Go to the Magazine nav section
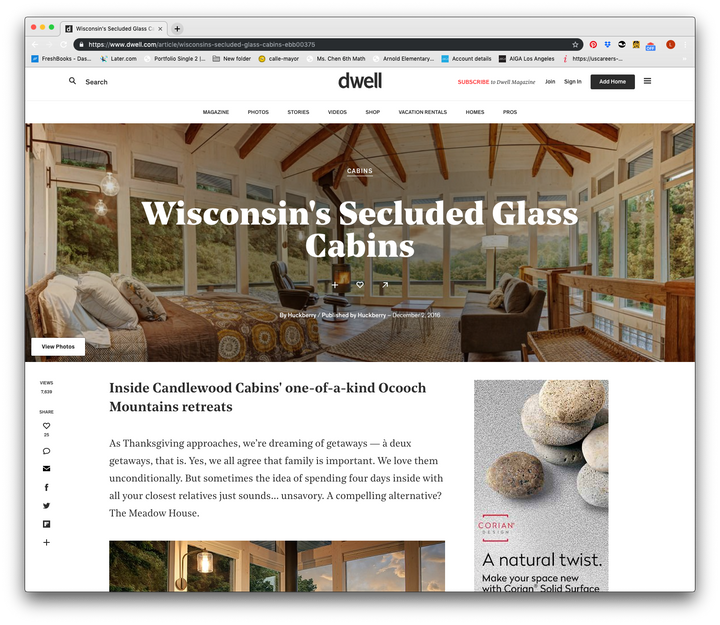 (216, 112)
